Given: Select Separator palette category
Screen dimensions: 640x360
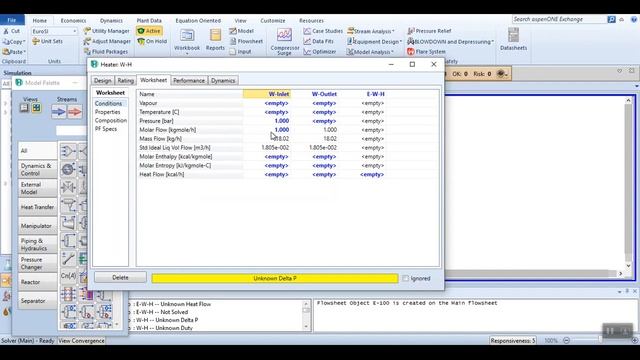Looking at the screenshot, I should 37,301.
